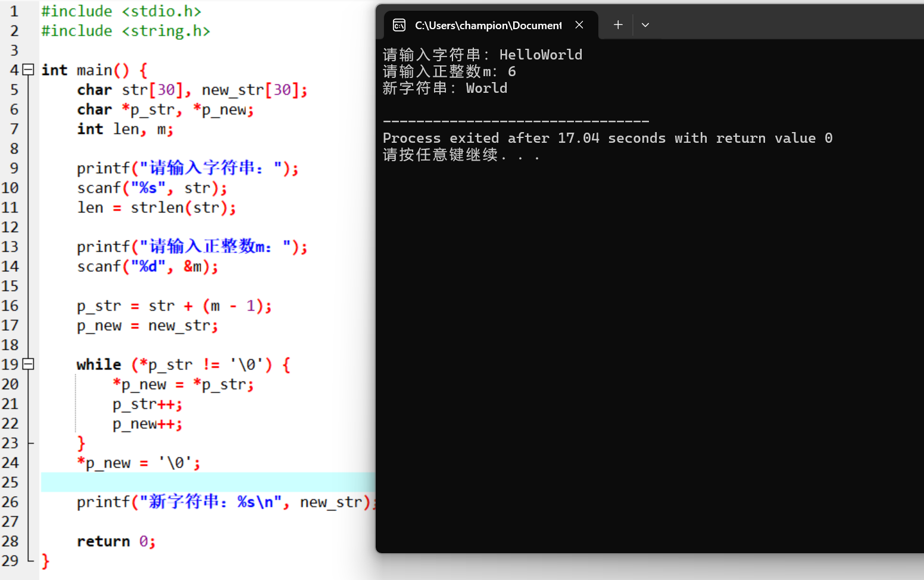Click 'char *p_str, *p_new;' line
The height and width of the screenshot is (580, 924).
tap(166, 109)
